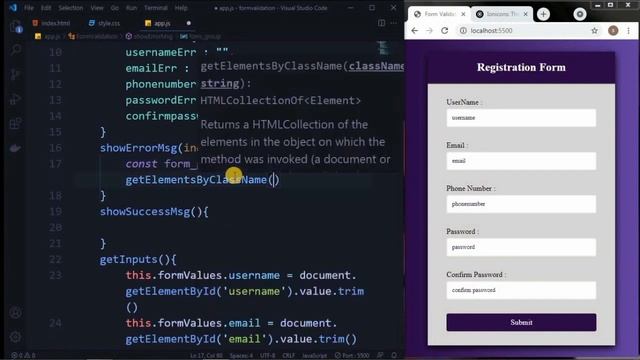Click the split editor icon

click(x=381, y=23)
